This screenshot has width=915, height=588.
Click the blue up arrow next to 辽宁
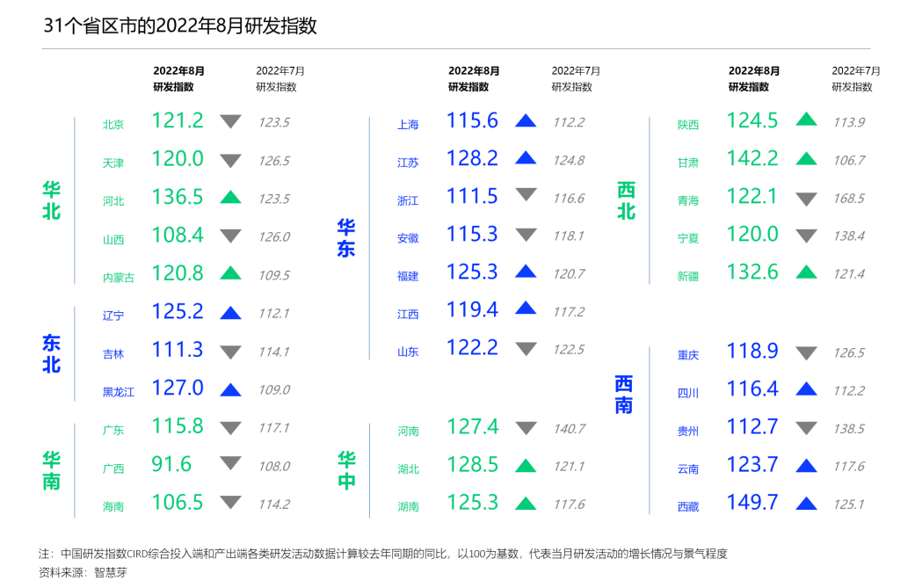[x=230, y=312]
